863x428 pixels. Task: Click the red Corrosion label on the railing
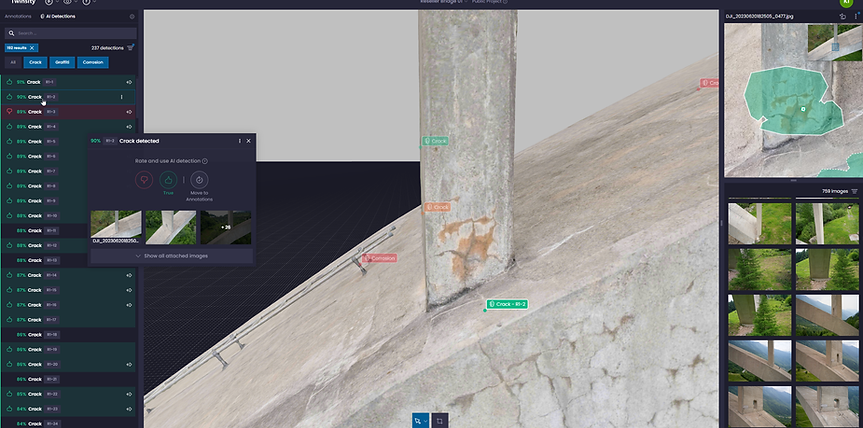[379, 258]
